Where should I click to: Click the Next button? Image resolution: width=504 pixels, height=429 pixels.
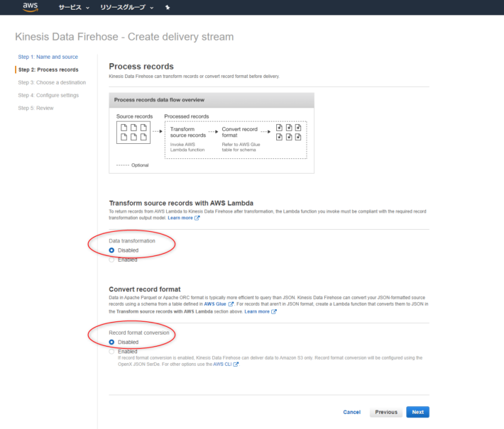pos(417,412)
